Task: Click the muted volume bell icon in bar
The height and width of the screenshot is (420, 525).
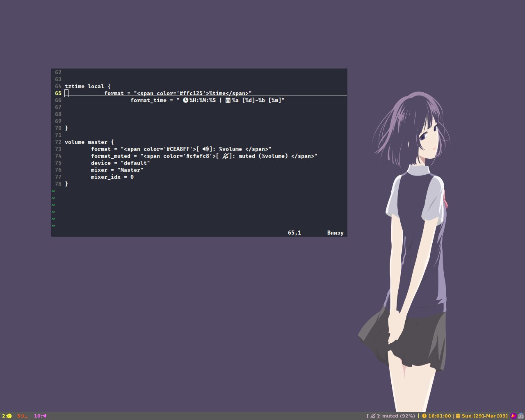Action: coord(373,416)
